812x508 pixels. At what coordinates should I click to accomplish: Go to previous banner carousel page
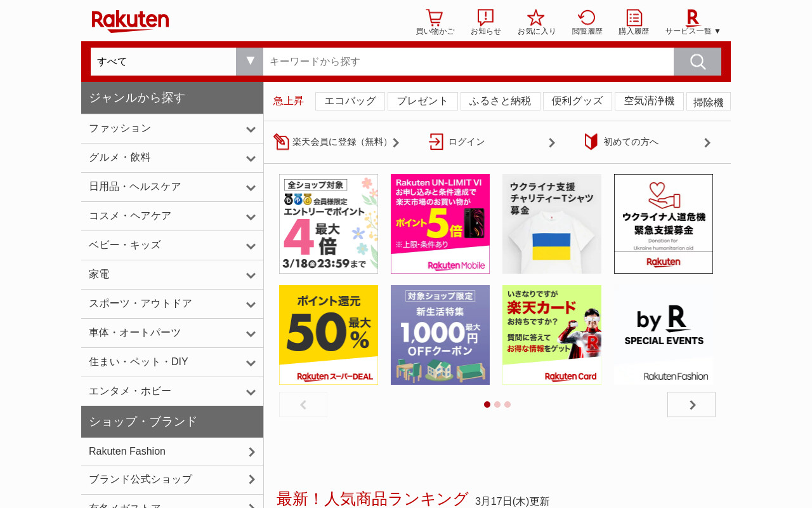[x=303, y=404]
